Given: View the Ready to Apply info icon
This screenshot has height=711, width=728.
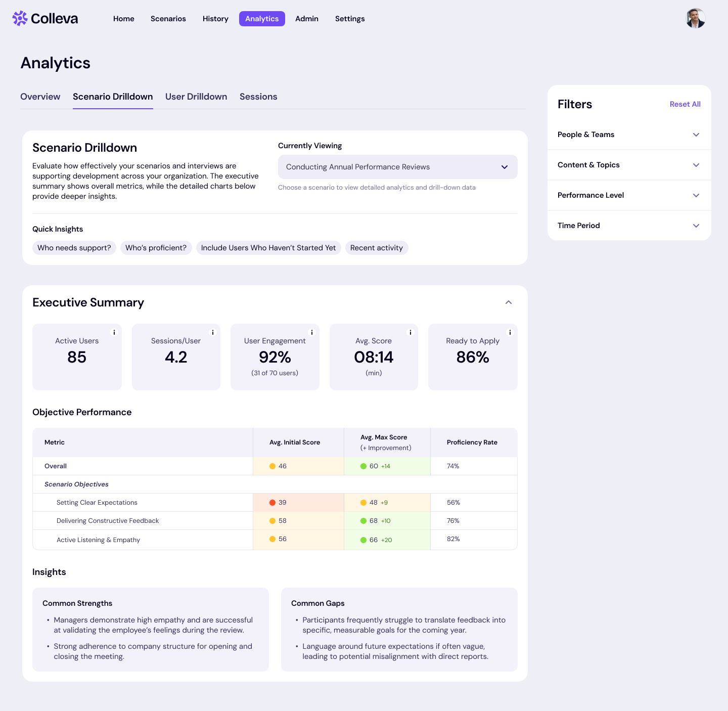Looking at the screenshot, I should pyautogui.click(x=510, y=333).
